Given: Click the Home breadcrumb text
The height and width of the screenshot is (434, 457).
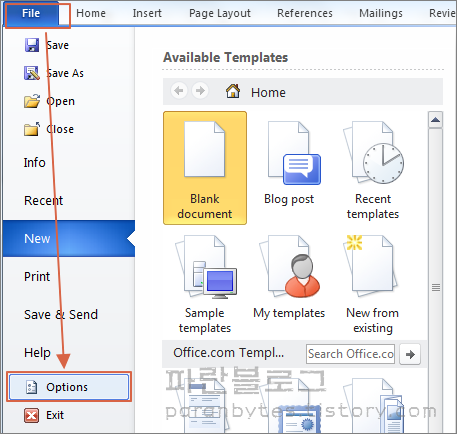Looking at the screenshot, I should (268, 92).
